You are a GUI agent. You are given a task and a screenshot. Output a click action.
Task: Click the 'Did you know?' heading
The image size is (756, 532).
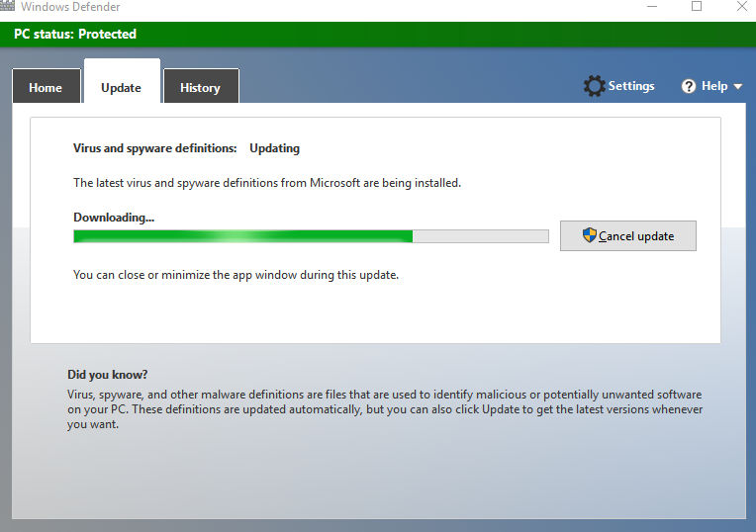coord(108,375)
